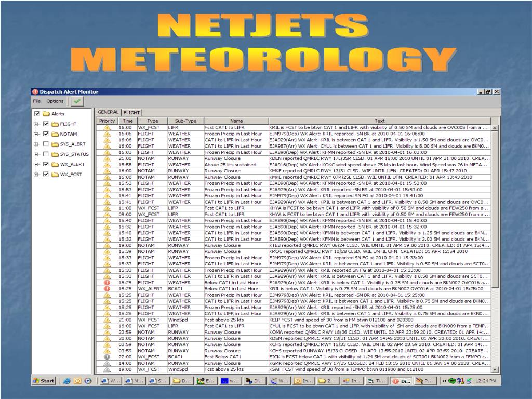The width and height of the screenshot is (532, 399).
Task: Click the SYS_ALERT folder icon
Action: pos(55,144)
